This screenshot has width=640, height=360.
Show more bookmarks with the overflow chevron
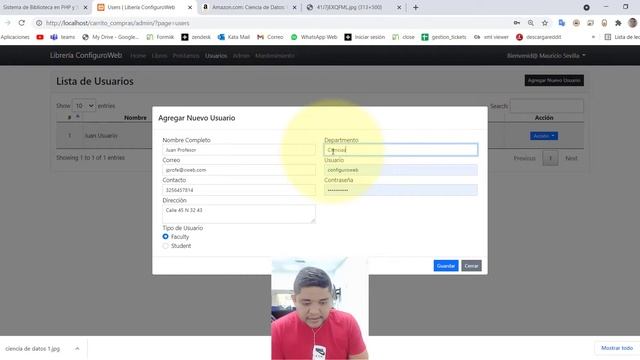pyautogui.click(x=593, y=37)
